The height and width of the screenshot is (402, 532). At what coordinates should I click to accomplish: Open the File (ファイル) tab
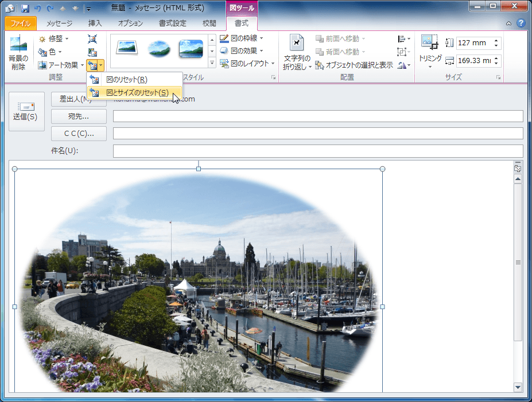coord(21,24)
